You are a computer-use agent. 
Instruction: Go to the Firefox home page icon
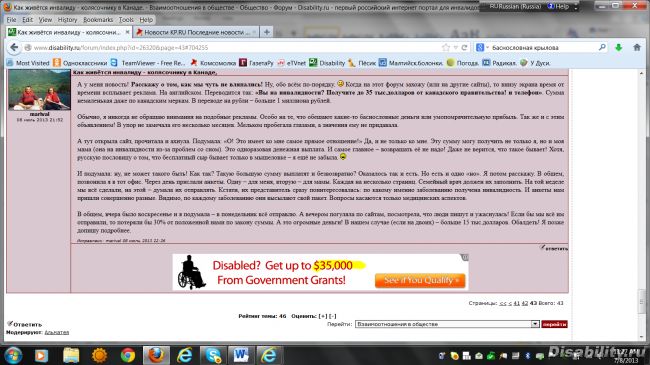[637, 48]
